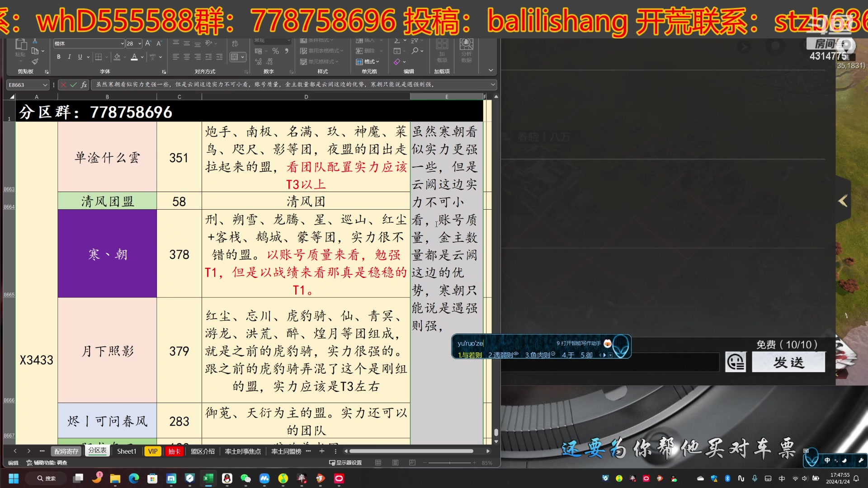Toggle Underline formatting

click(x=80, y=57)
